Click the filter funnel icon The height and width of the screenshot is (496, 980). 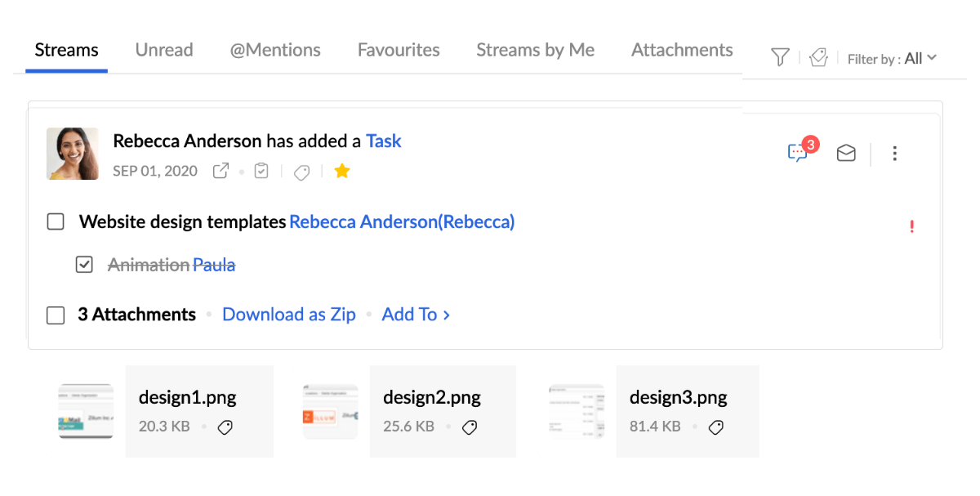[780, 57]
